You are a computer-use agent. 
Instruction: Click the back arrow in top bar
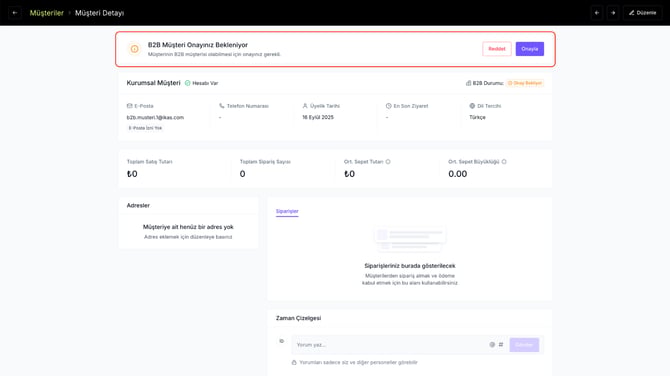click(x=15, y=13)
